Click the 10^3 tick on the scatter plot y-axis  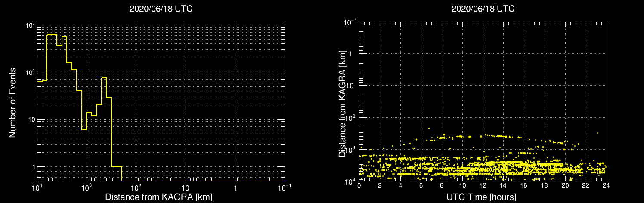[x=350, y=149]
